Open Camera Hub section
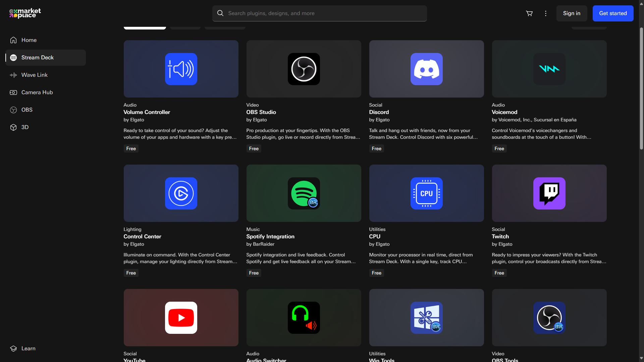 click(37, 93)
